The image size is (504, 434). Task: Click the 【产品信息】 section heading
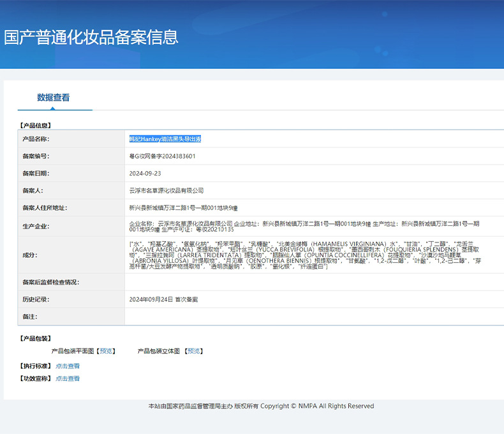pos(36,126)
